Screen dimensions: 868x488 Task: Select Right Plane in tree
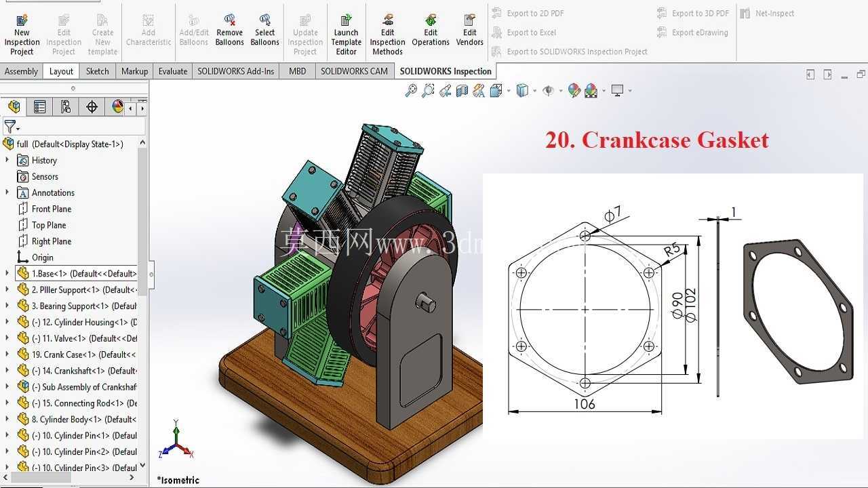click(51, 241)
